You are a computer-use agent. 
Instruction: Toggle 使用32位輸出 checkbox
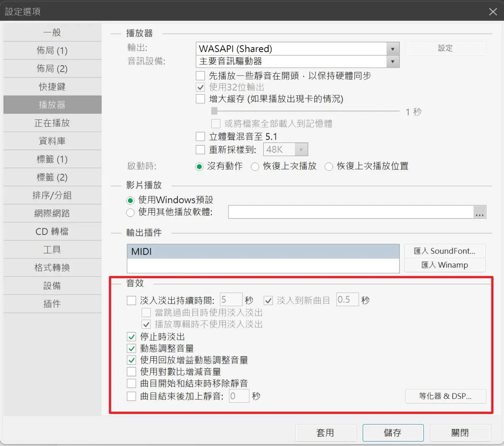201,87
